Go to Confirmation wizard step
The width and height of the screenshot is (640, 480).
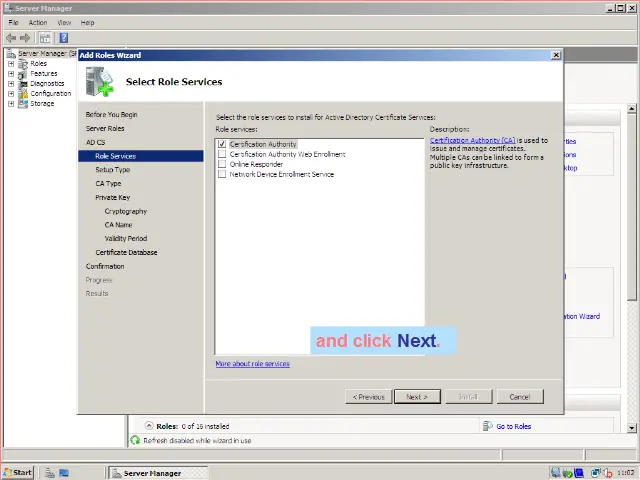(x=105, y=266)
